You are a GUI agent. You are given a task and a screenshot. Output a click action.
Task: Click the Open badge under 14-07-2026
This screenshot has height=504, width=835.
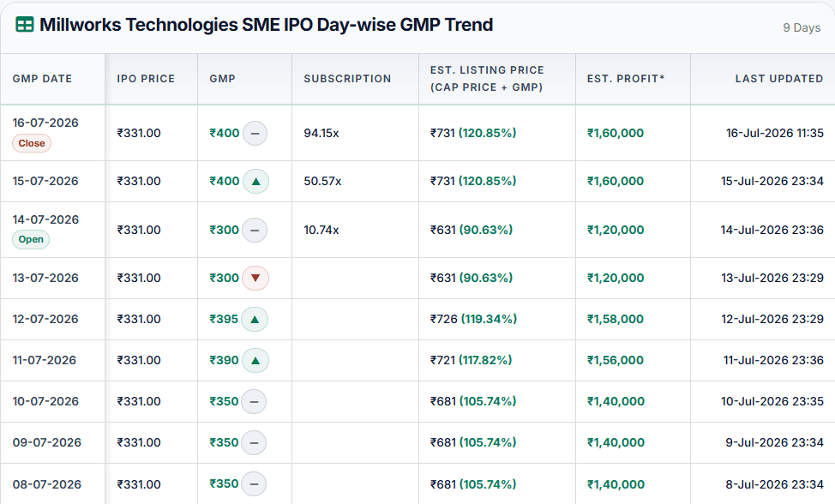click(x=31, y=239)
